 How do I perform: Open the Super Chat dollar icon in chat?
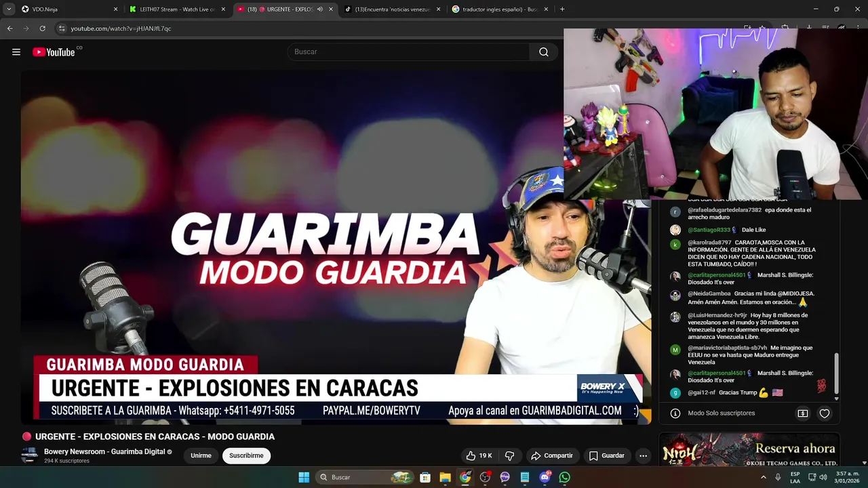[802, 413]
